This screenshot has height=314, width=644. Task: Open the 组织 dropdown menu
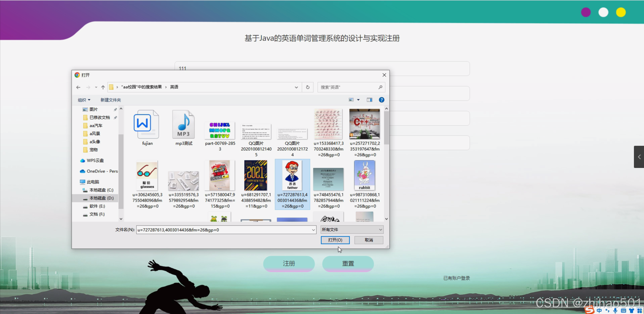[x=84, y=100]
